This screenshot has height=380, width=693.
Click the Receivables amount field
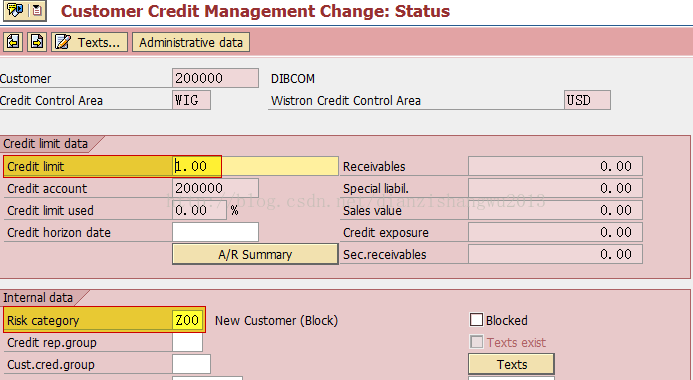(x=555, y=166)
